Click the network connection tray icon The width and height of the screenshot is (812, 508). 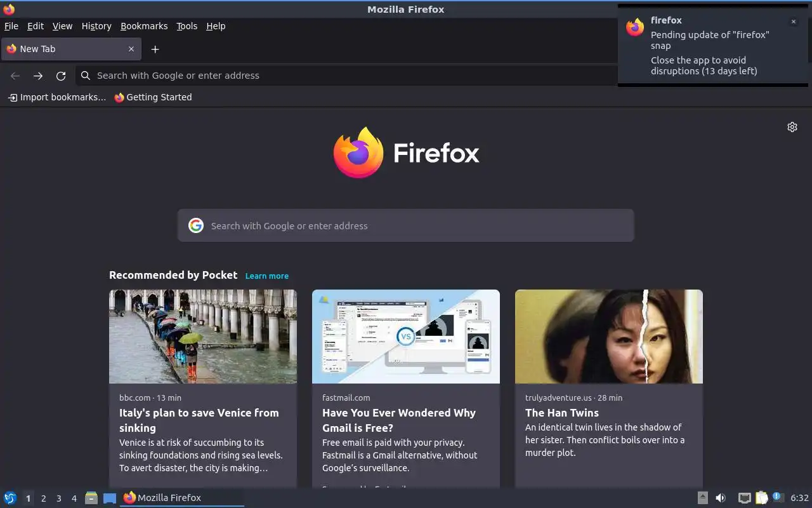(745, 498)
